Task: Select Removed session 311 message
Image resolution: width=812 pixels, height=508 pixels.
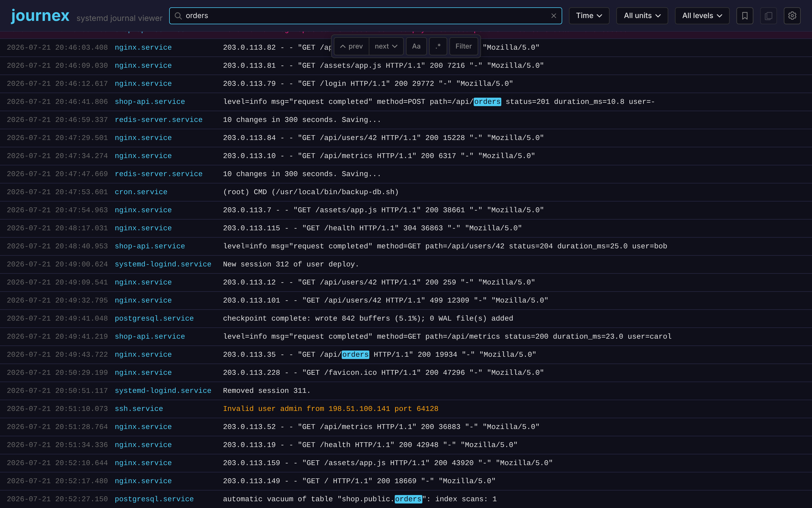Action: [x=267, y=391]
